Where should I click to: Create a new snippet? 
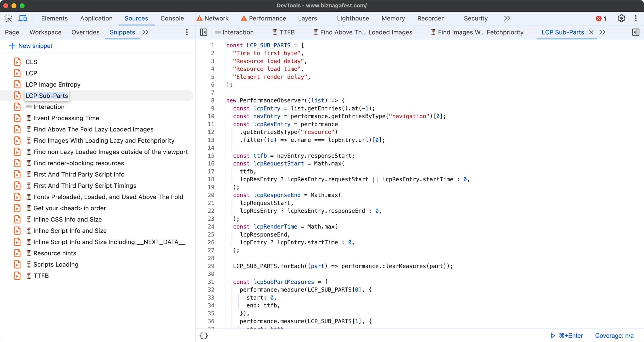click(31, 46)
